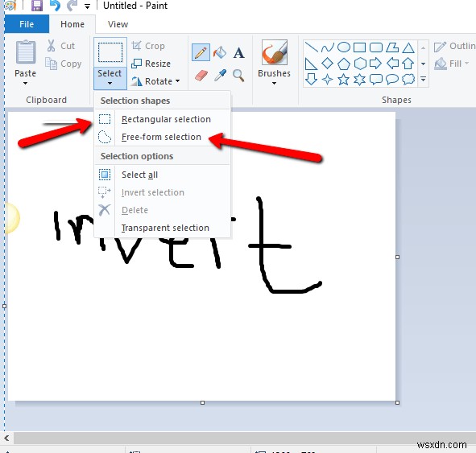Toggle Transparent selection option
Image resolution: width=476 pixels, height=453 pixels.
pos(163,228)
